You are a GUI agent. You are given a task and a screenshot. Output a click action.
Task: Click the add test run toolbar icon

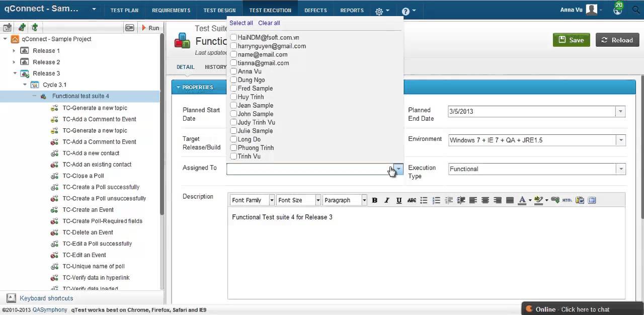pyautogui.click(x=34, y=28)
